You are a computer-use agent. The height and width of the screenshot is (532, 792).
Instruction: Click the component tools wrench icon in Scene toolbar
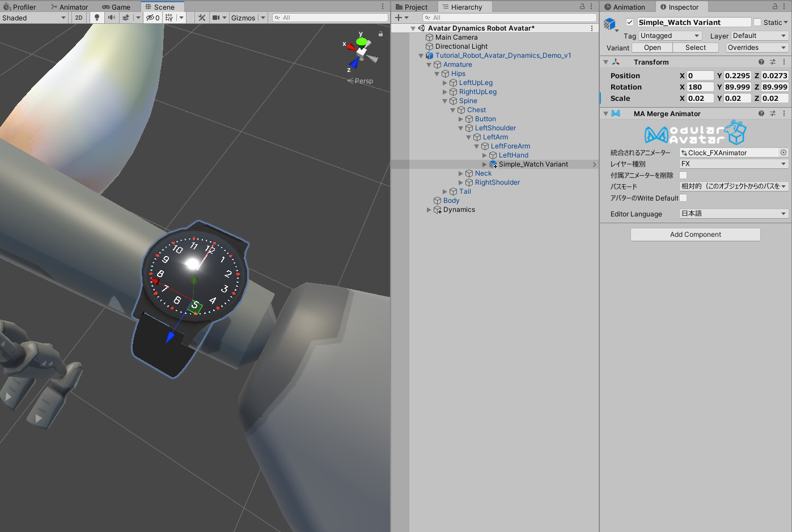(x=201, y=18)
